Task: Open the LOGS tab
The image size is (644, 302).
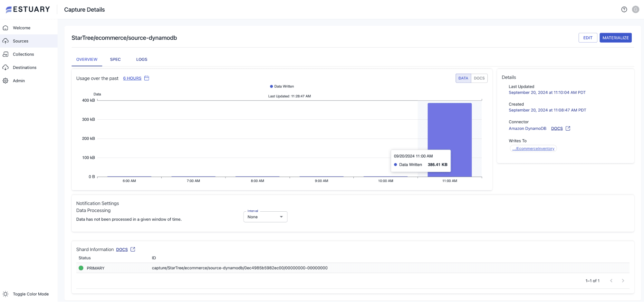Action: [142, 59]
